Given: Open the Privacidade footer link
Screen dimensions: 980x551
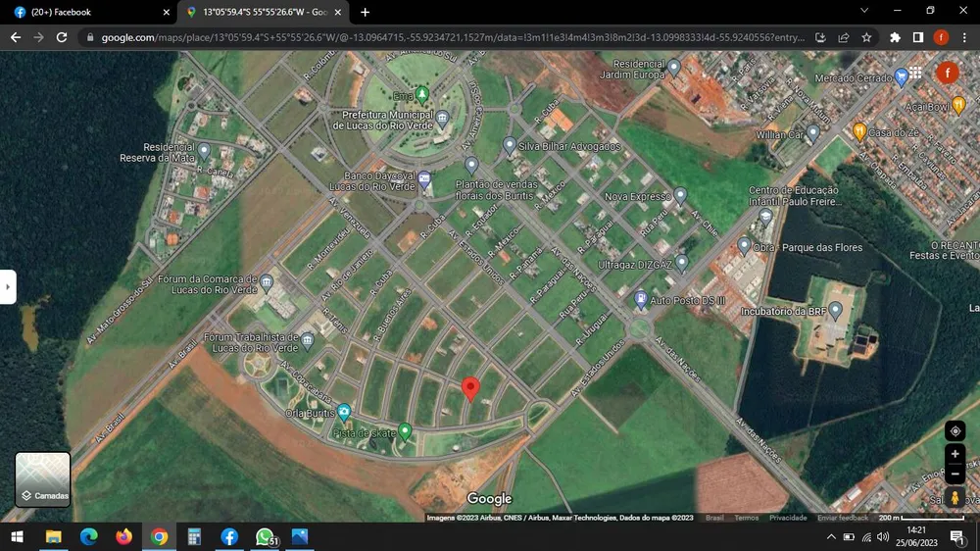Looking at the screenshot, I should point(788,518).
